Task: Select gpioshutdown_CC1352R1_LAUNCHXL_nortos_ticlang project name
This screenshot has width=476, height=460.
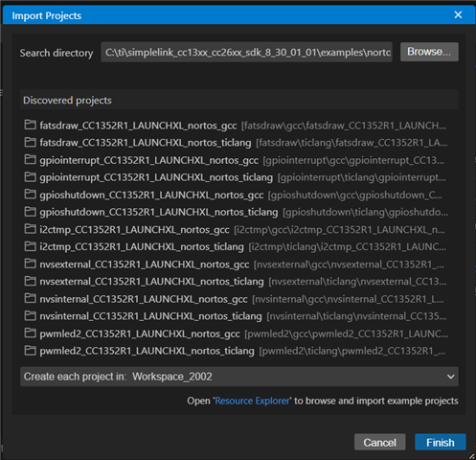Action: point(159,212)
